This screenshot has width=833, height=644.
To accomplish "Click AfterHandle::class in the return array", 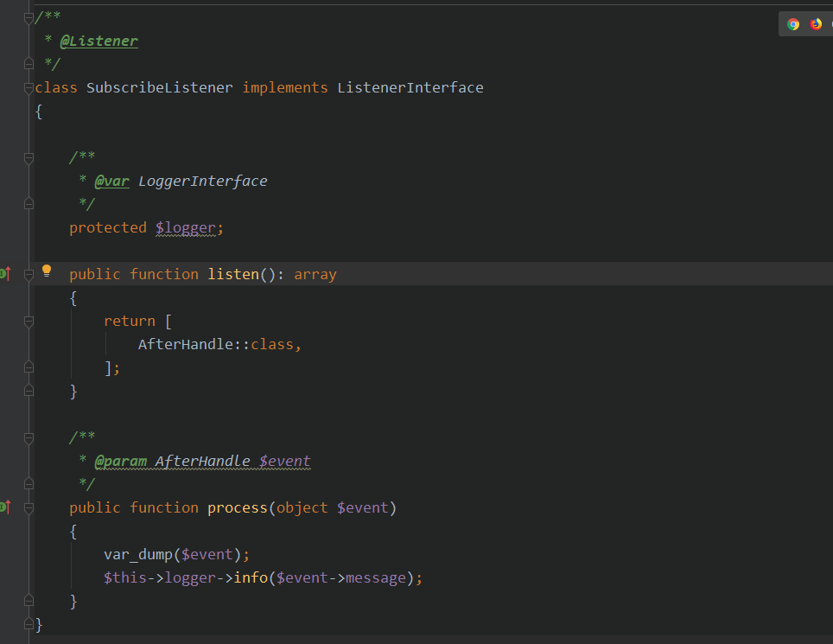I will [x=216, y=344].
